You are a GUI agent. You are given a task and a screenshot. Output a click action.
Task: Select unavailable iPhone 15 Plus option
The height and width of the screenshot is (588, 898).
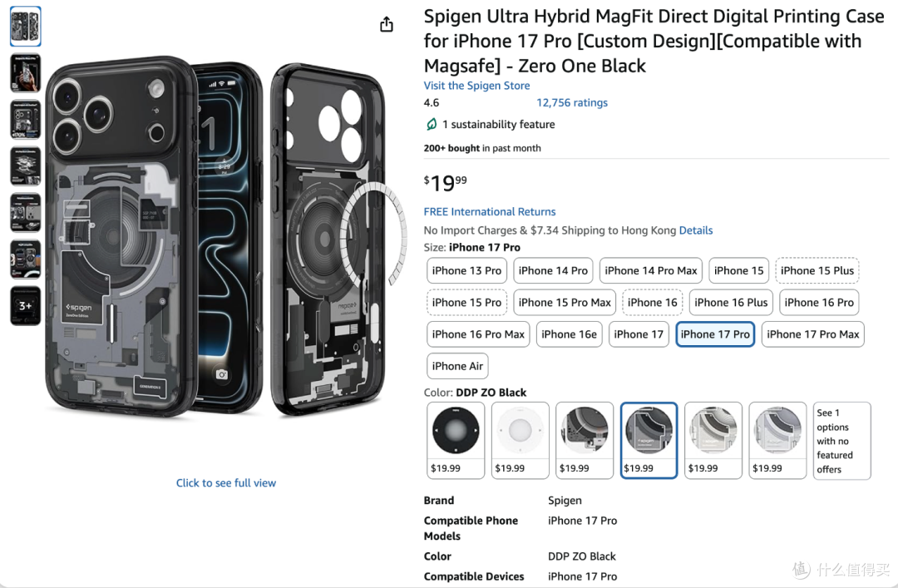pos(817,270)
